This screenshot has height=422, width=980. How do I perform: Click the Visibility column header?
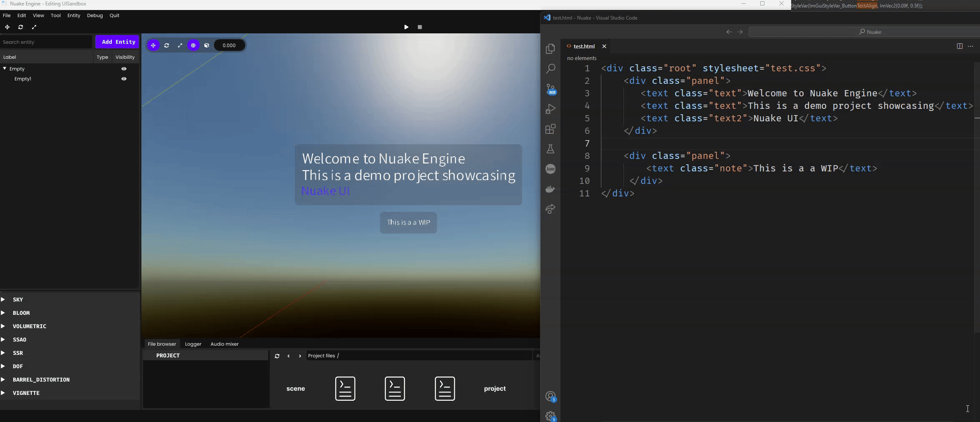pyautogui.click(x=125, y=57)
